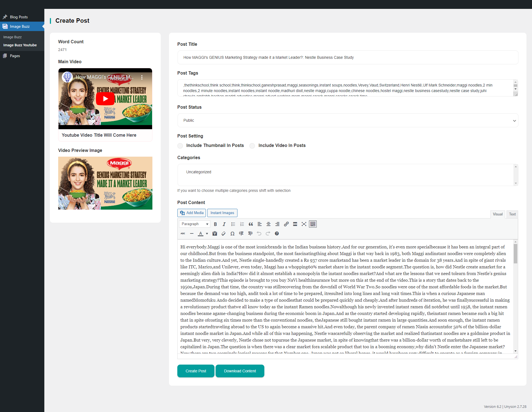This screenshot has height=412, width=532.
Task: Click the Add Media button
Action: (192, 213)
